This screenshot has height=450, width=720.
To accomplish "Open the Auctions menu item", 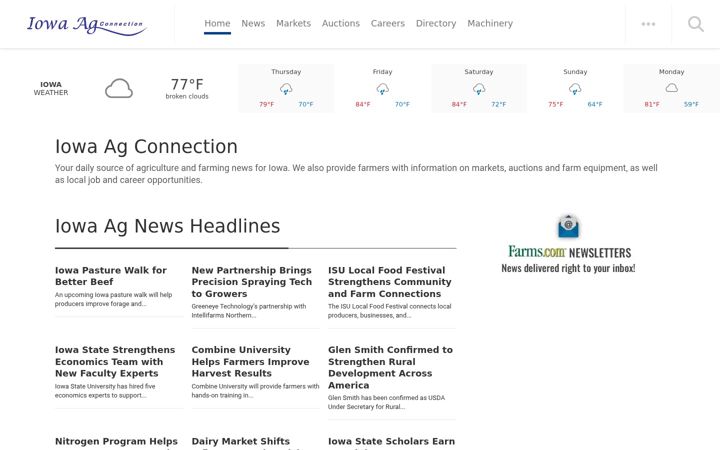I will tap(341, 23).
